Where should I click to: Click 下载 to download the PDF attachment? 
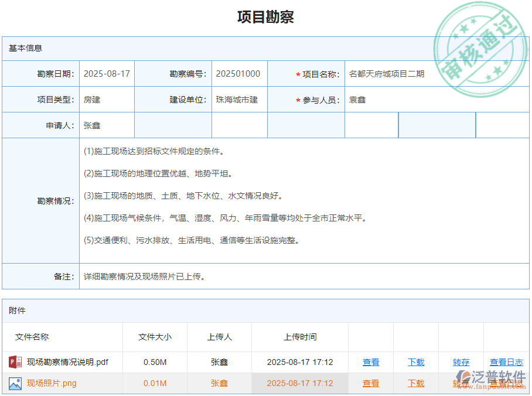point(416,362)
